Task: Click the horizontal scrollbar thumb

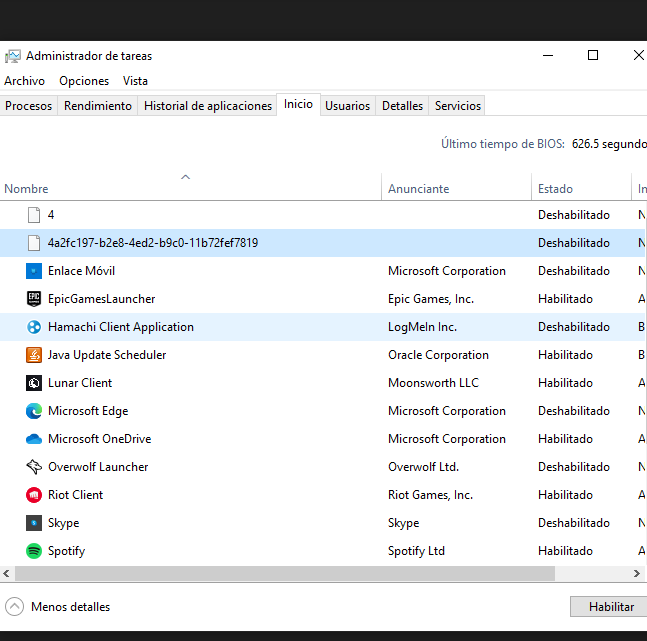Action: coord(285,573)
